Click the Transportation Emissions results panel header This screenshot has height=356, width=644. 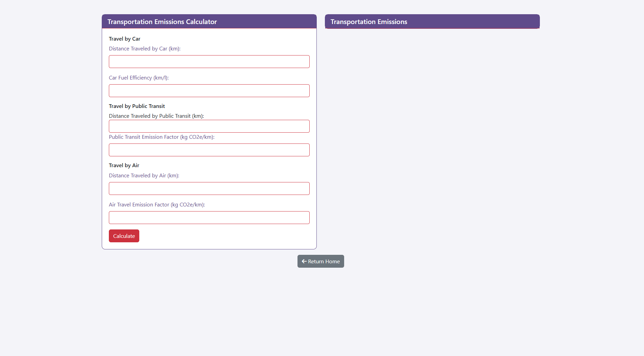pos(368,22)
